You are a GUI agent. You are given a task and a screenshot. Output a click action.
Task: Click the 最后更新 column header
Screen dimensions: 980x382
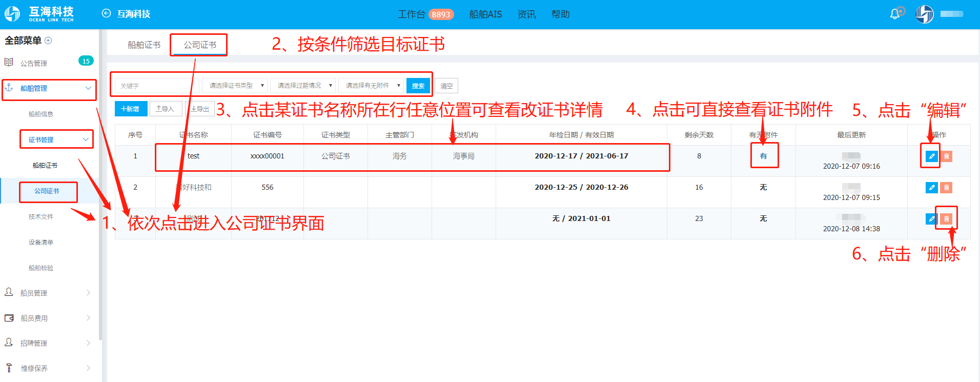(851, 135)
